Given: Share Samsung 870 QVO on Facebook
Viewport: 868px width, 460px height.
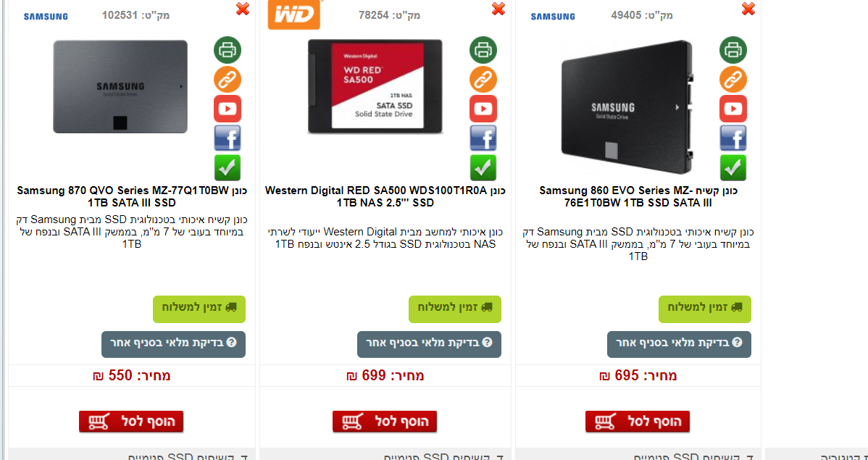Looking at the screenshot, I should (228, 138).
